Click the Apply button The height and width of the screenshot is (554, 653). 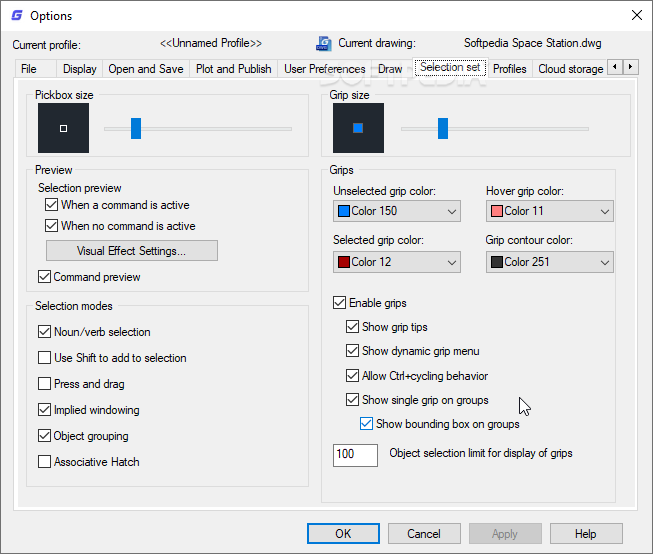pos(505,534)
